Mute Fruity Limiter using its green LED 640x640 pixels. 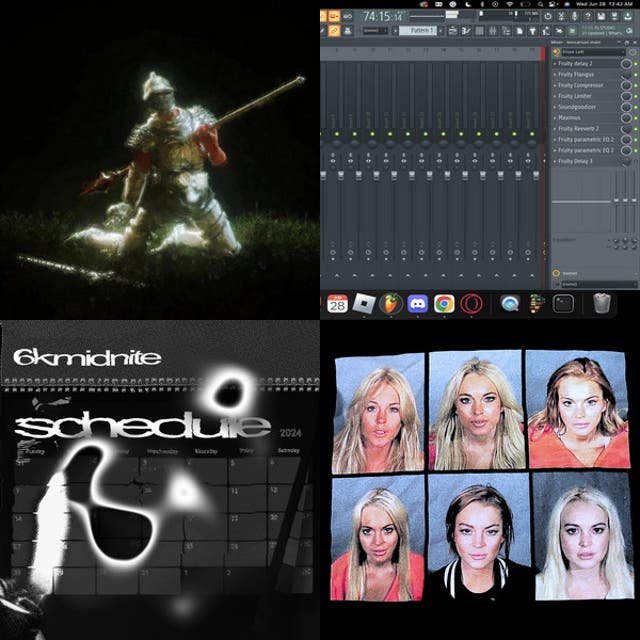[636, 97]
